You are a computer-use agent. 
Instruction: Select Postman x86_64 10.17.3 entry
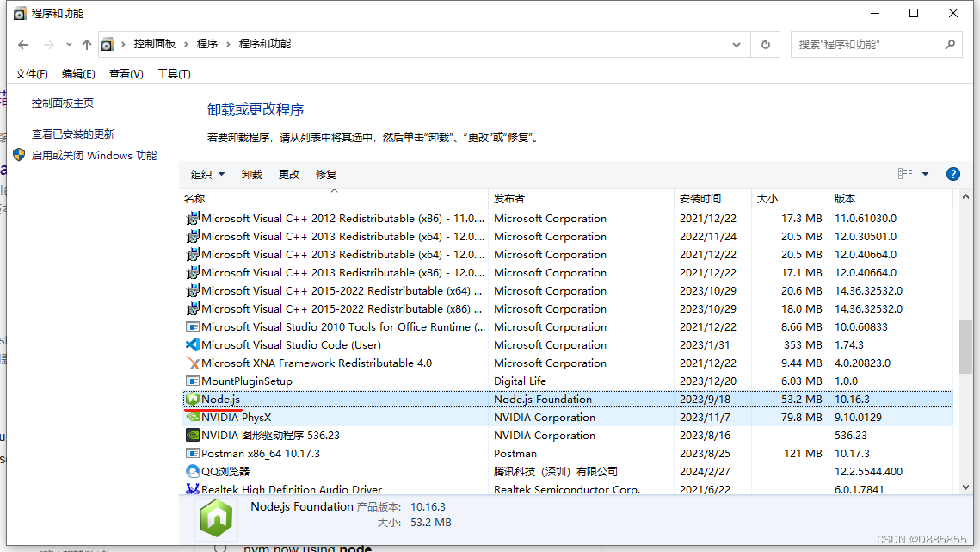coord(260,454)
